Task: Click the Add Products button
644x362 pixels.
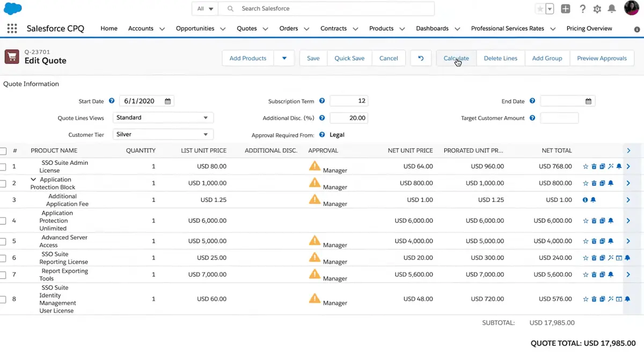Action: coord(248,58)
